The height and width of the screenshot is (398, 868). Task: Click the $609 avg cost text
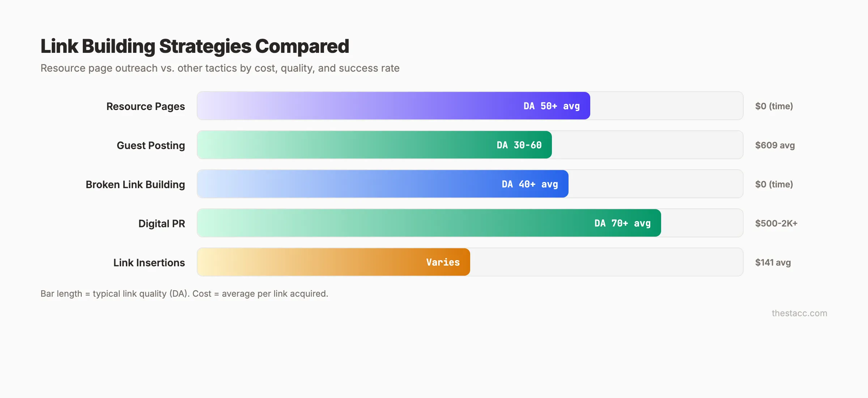click(x=775, y=145)
